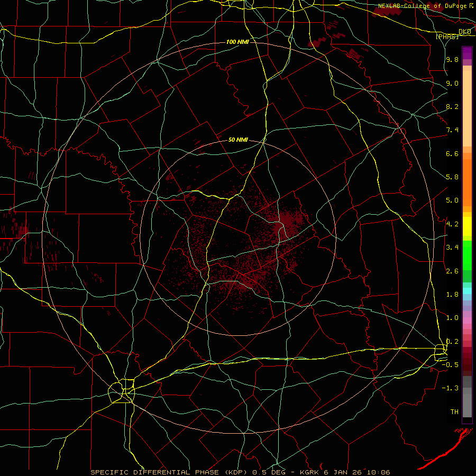Click the 100 NMI range ring label
476x476 pixels.
(237, 42)
